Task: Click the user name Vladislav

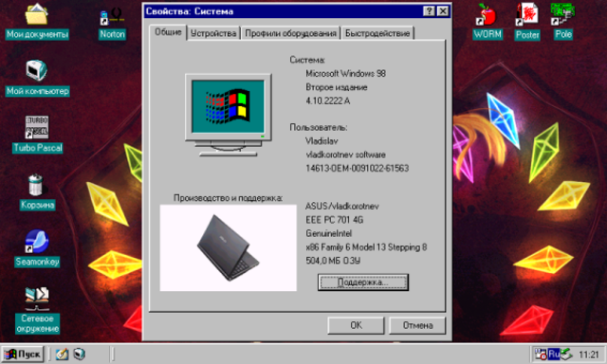Action: click(322, 141)
